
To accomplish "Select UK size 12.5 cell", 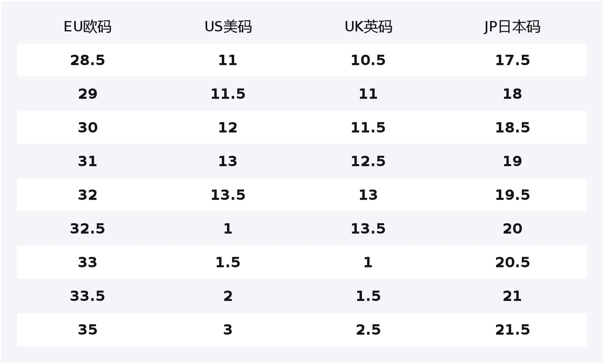I will 368,161.
